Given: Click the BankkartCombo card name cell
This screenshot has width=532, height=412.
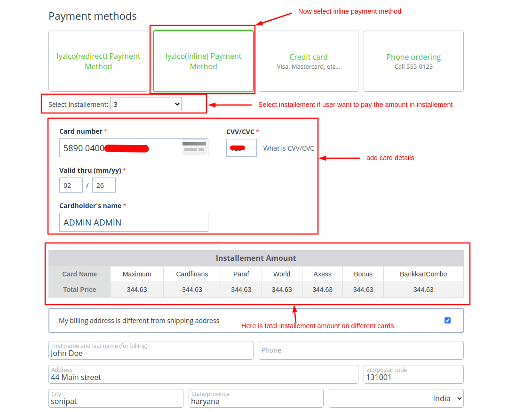Looking at the screenshot, I should coord(423,274).
